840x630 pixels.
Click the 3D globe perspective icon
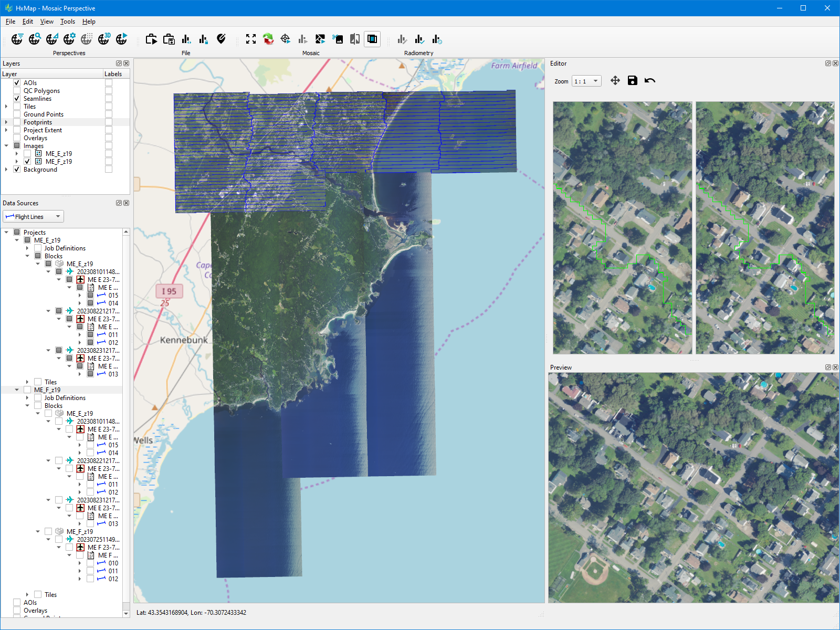pos(103,39)
